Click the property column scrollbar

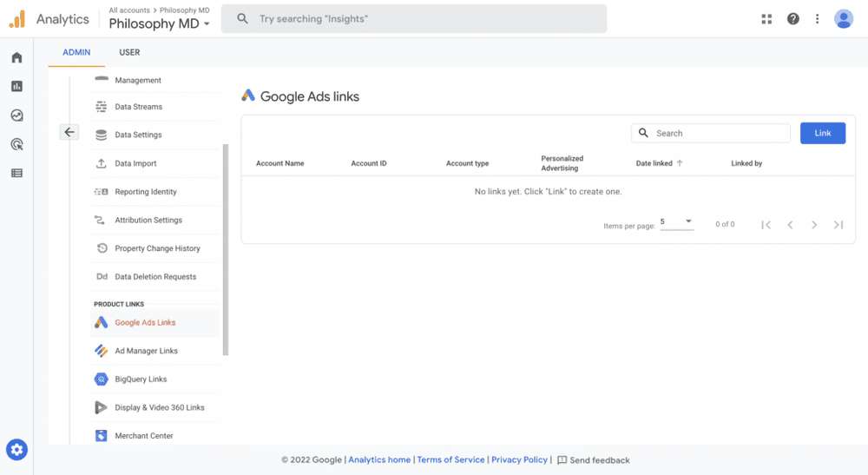click(x=226, y=249)
